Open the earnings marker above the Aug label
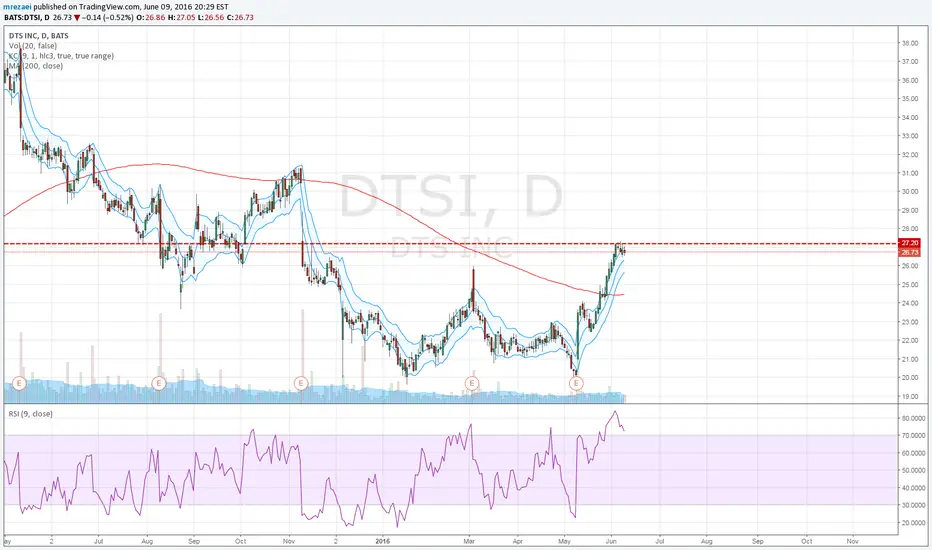Viewport: 932px width, 550px height. pos(159,384)
